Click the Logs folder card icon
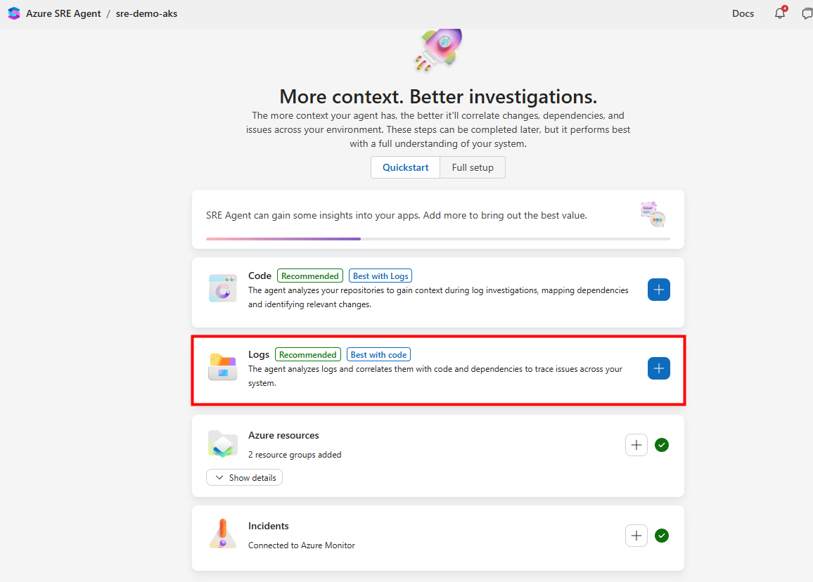This screenshot has width=813, height=582. pyautogui.click(x=222, y=367)
